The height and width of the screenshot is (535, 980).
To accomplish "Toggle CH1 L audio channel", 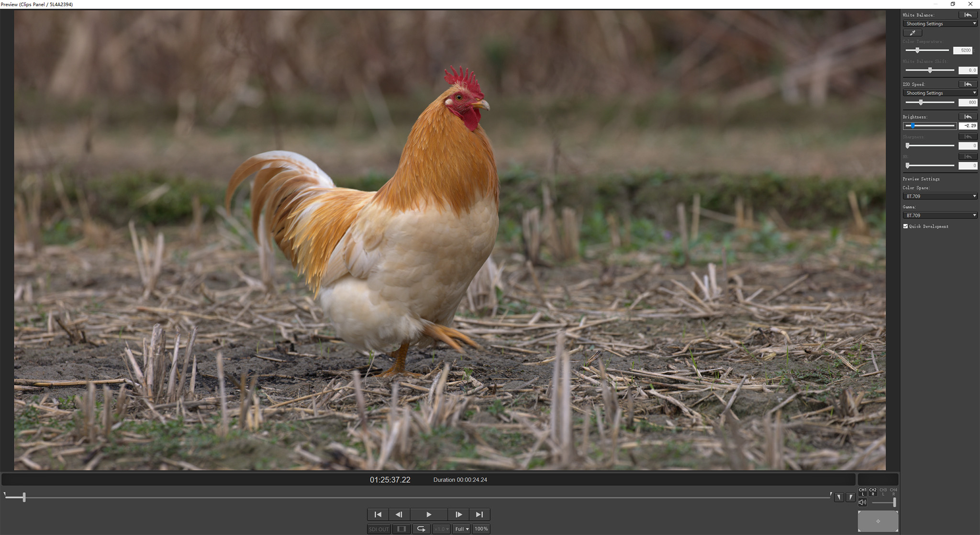I will 862,491.
